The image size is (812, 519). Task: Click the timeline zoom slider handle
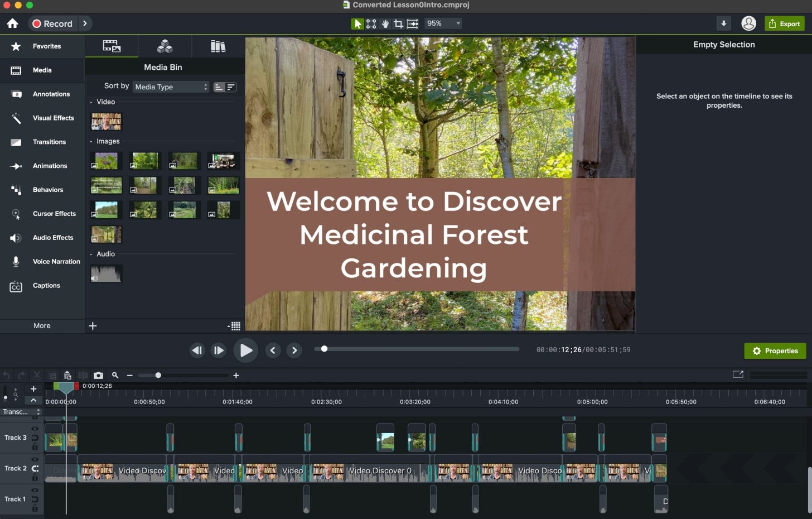[x=158, y=376]
